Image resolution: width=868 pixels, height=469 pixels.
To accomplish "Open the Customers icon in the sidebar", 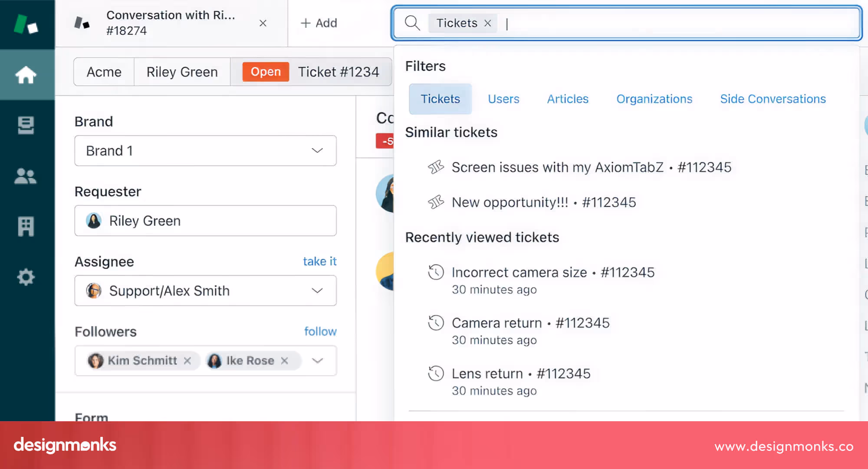I will click(x=26, y=176).
